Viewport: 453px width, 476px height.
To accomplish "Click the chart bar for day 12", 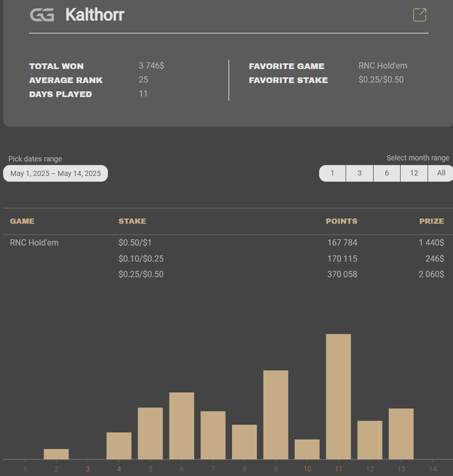I will tap(370, 440).
